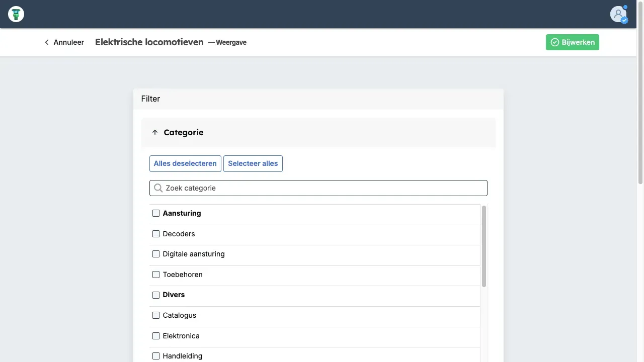The width and height of the screenshot is (644, 362).
Task: Check the Aansturing checkbox
Action: (x=156, y=213)
